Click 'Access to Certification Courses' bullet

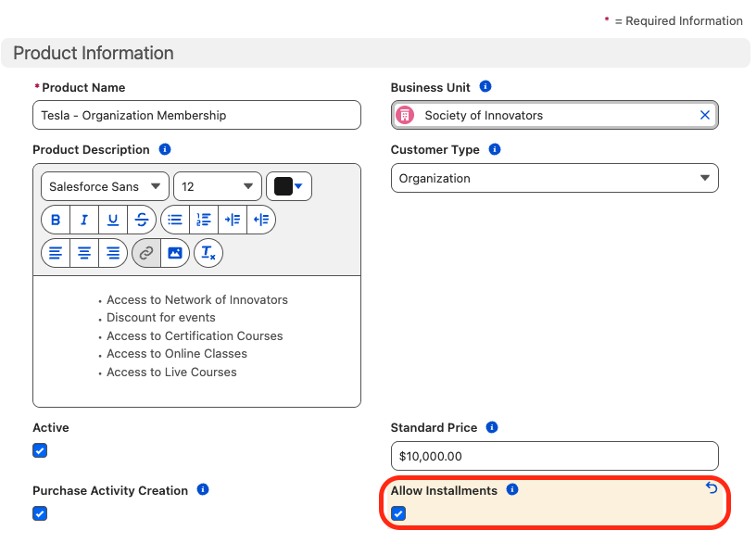(195, 335)
